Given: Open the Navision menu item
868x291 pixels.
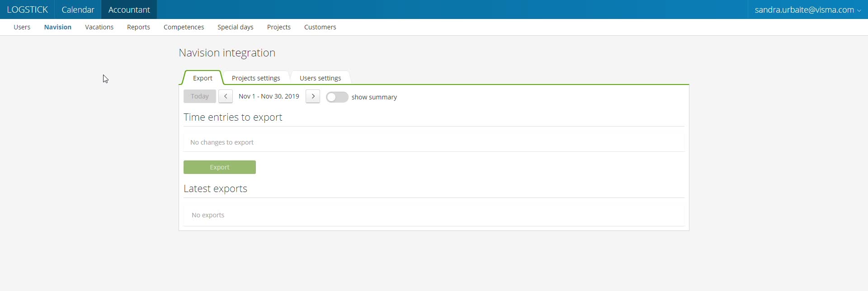Looking at the screenshot, I should (58, 27).
